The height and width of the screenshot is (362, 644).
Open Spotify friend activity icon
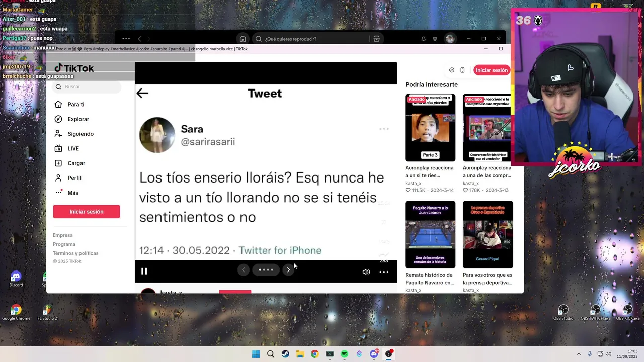click(x=435, y=39)
